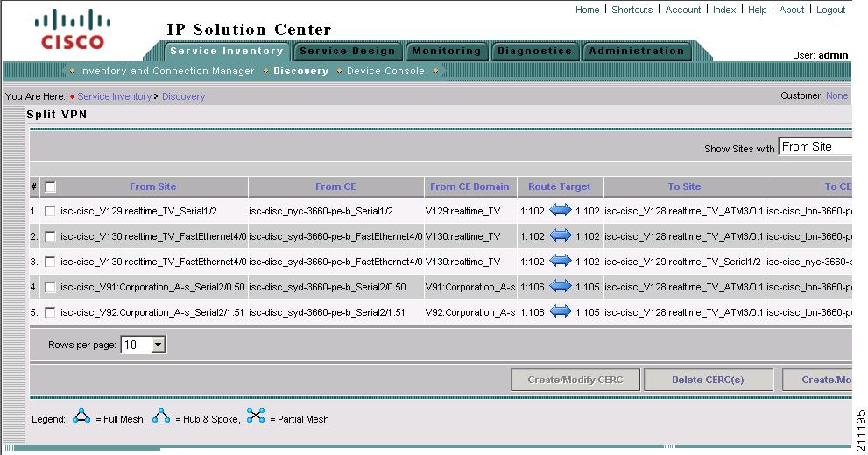868x455 pixels.
Task: Check row 2 V130 FastEthernet4/0 checkbox
Action: (x=51, y=236)
